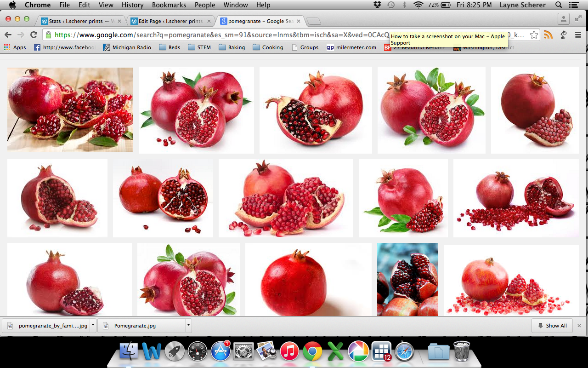This screenshot has height=368, width=588.
Task: Switch to the Edit Page WordPress tab
Action: point(167,21)
